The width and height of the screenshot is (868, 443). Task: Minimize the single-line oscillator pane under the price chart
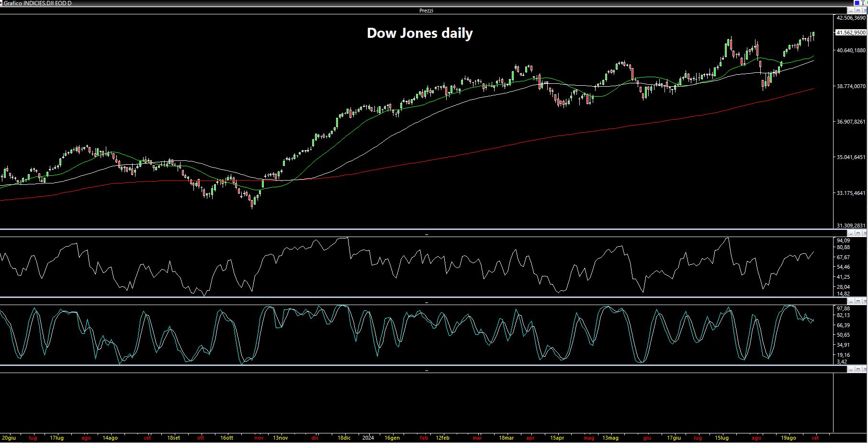(x=851, y=233)
